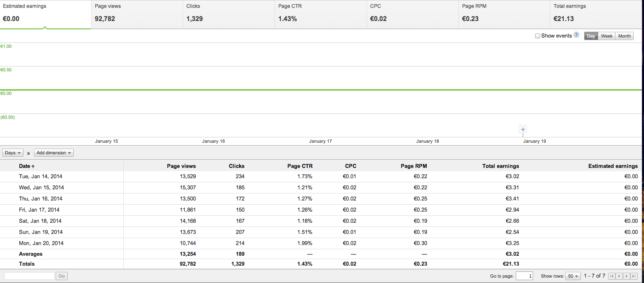Focus the filter text box beside Go

(x=29, y=276)
